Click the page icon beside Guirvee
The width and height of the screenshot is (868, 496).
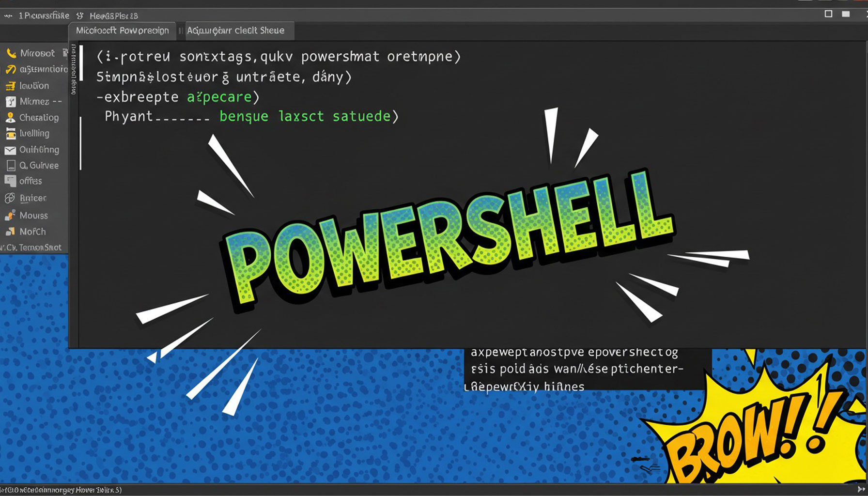(11, 166)
